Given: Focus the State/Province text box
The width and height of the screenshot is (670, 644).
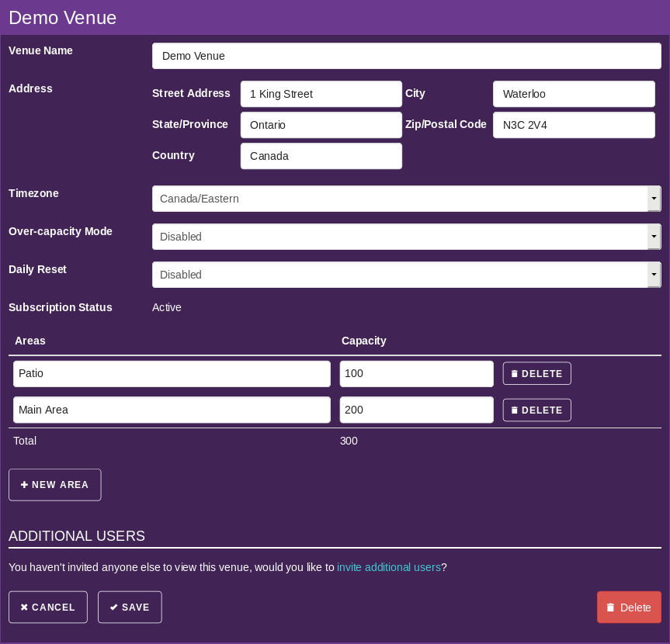Looking at the screenshot, I should (321, 125).
